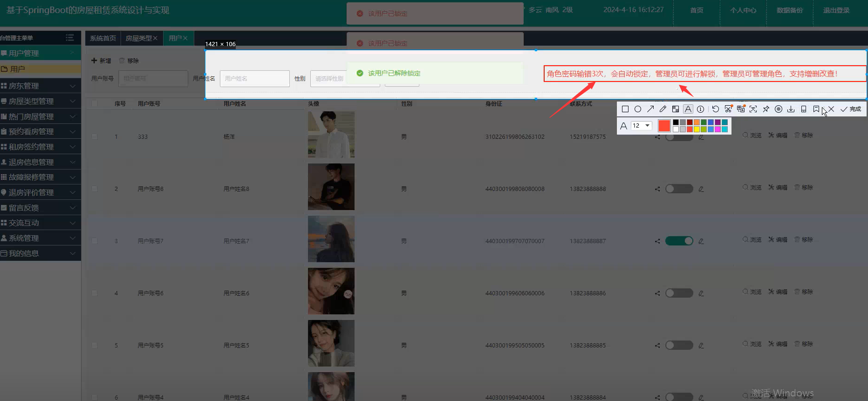Activate the text annotation tool
This screenshot has width=868, height=401.
(x=688, y=109)
